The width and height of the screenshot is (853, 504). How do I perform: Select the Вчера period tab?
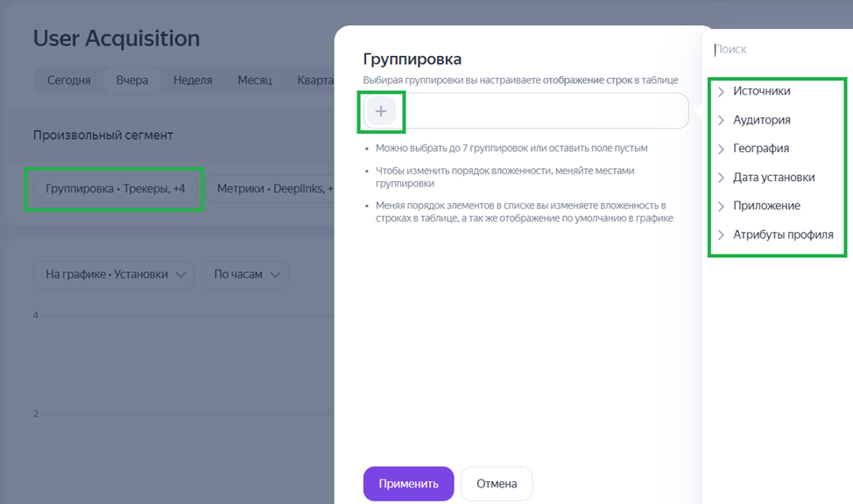coord(132,80)
